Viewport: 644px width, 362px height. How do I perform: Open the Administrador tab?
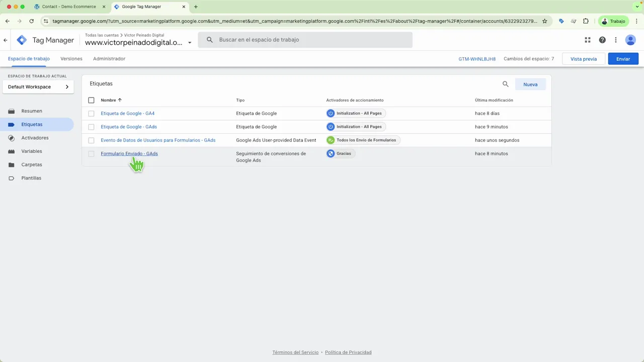click(x=109, y=59)
